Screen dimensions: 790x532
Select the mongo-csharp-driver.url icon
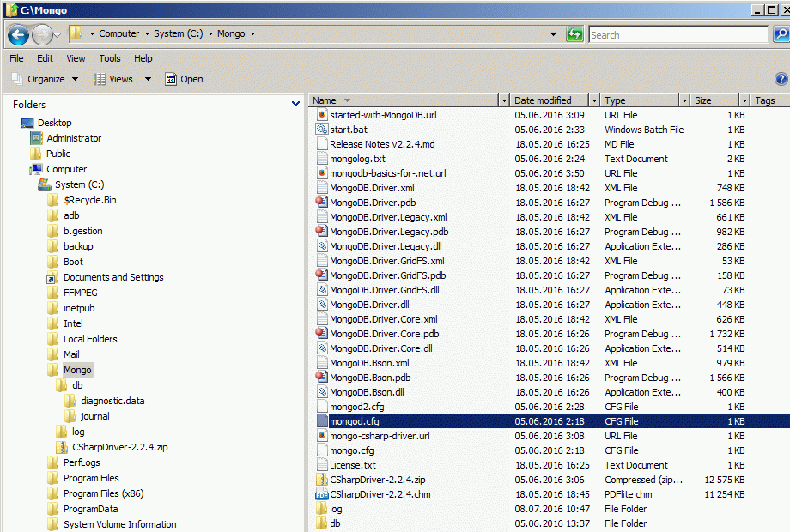pos(322,436)
